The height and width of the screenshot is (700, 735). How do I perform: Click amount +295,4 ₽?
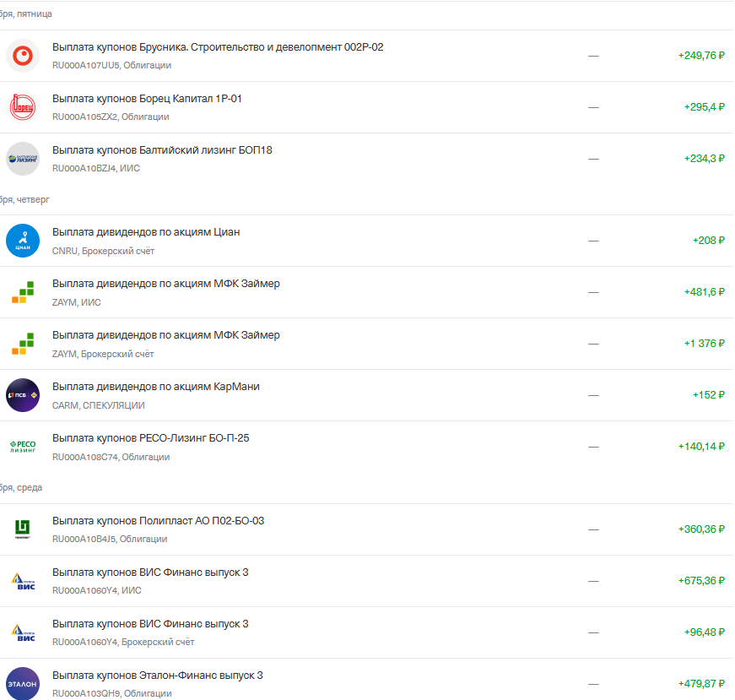click(x=704, y=107)
